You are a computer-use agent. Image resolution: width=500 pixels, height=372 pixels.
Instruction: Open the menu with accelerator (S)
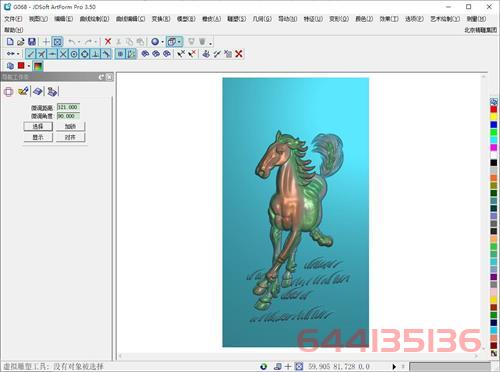[237, 19]
